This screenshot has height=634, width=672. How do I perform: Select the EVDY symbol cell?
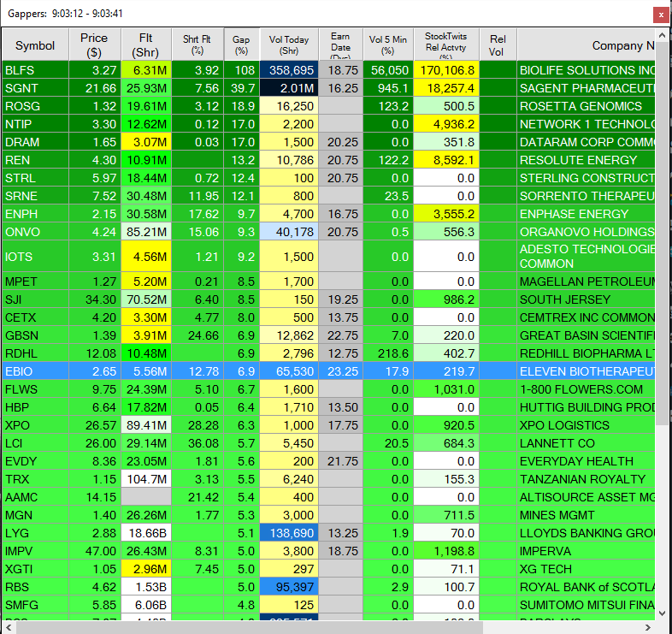pyautogui.click(x=35, y=461)
